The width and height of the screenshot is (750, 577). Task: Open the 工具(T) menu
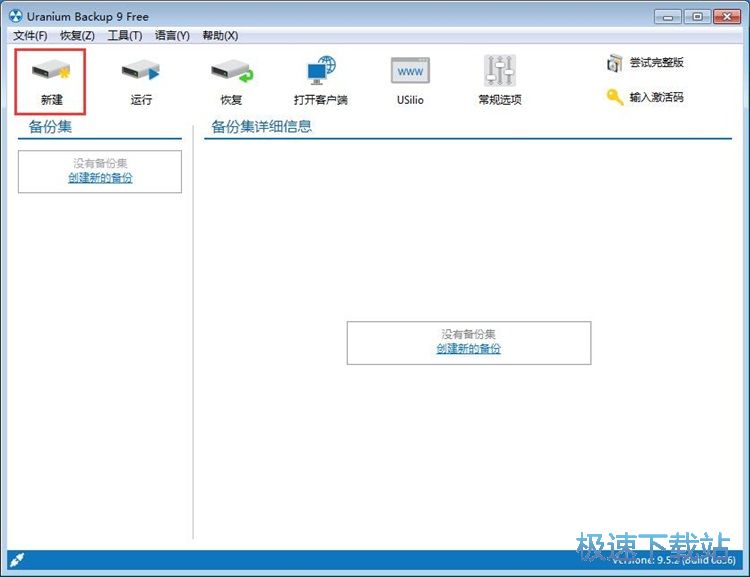125,35
